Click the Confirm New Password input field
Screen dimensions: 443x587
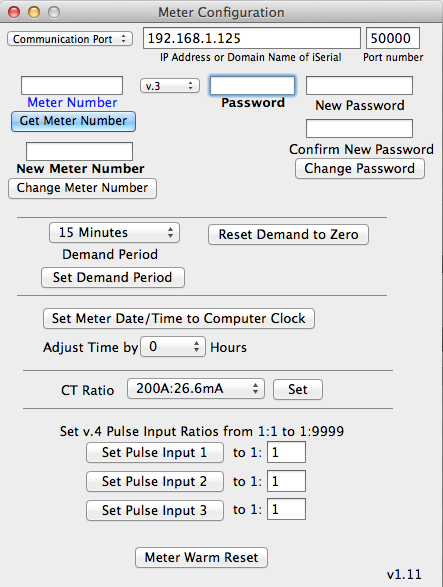359,128
